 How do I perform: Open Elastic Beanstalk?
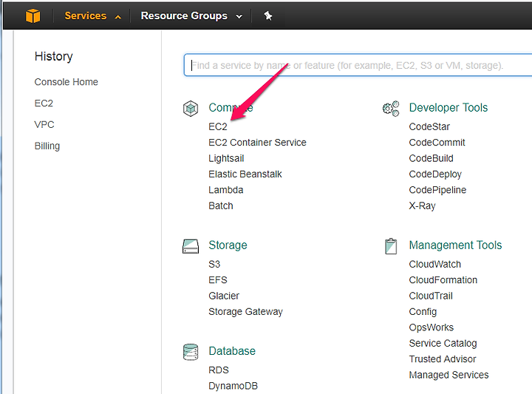[x=245, y=174]
